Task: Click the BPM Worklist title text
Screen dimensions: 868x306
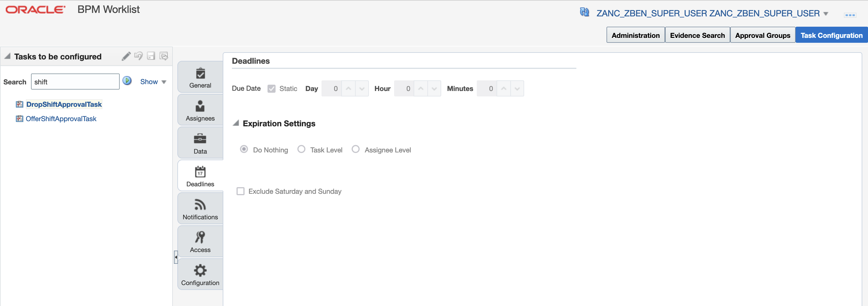Action: coord(108,9)
